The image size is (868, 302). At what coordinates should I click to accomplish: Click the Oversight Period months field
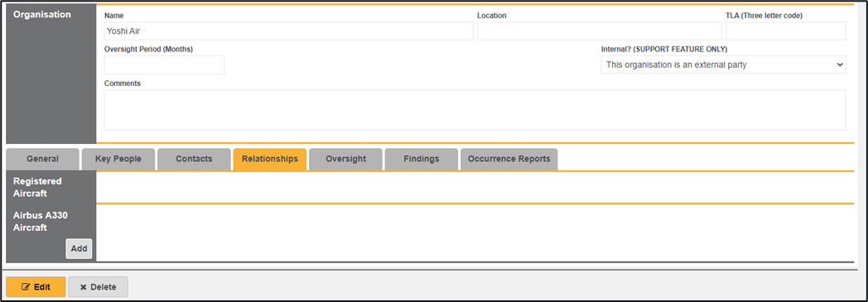coord(165,65)
